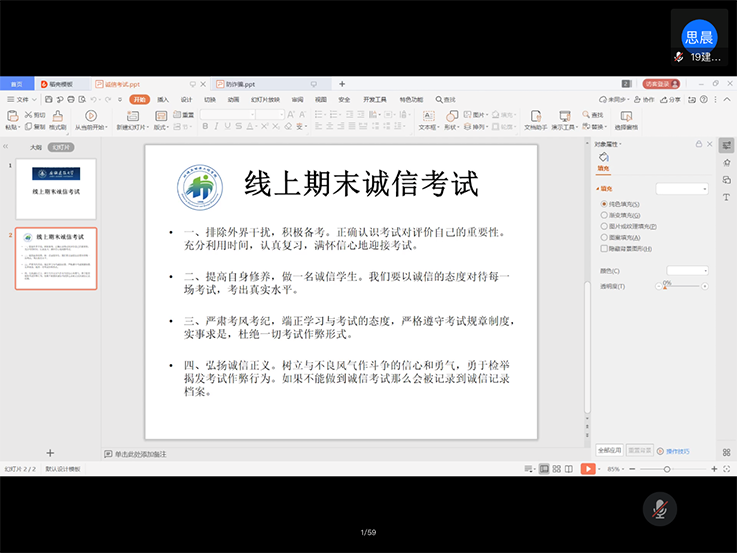Select Solid Fill (纯色填充) radio button
The image size is (737, 553).
[x=603, y=204]
